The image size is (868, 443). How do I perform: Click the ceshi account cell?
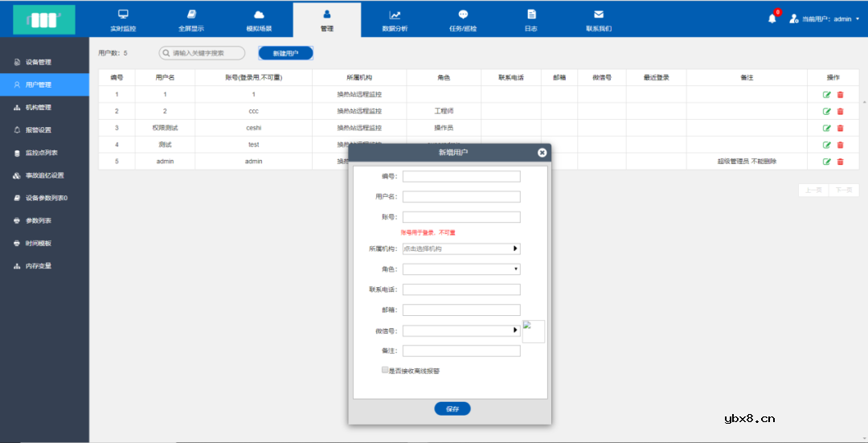coord(253,128)
